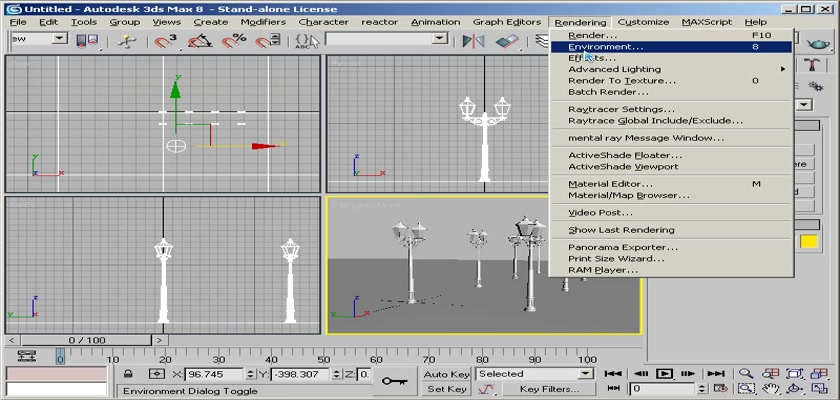
Task: Open the File menu
Action: pos(18,22)
